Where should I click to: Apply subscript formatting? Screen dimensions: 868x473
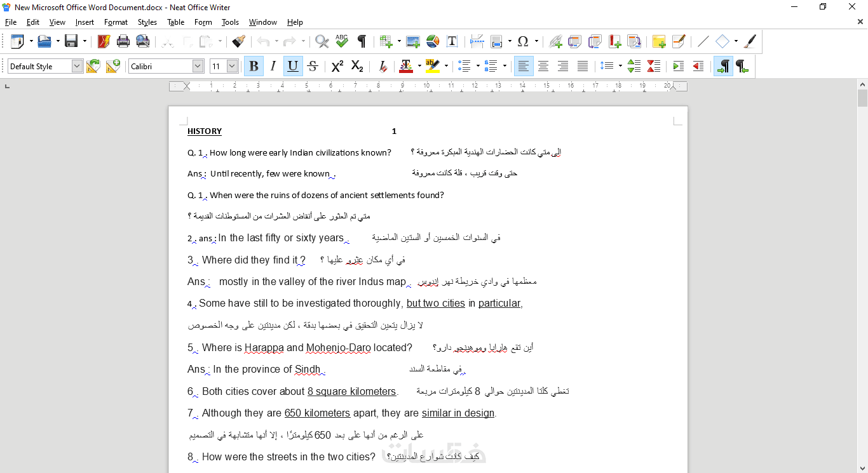coord(357,66)
